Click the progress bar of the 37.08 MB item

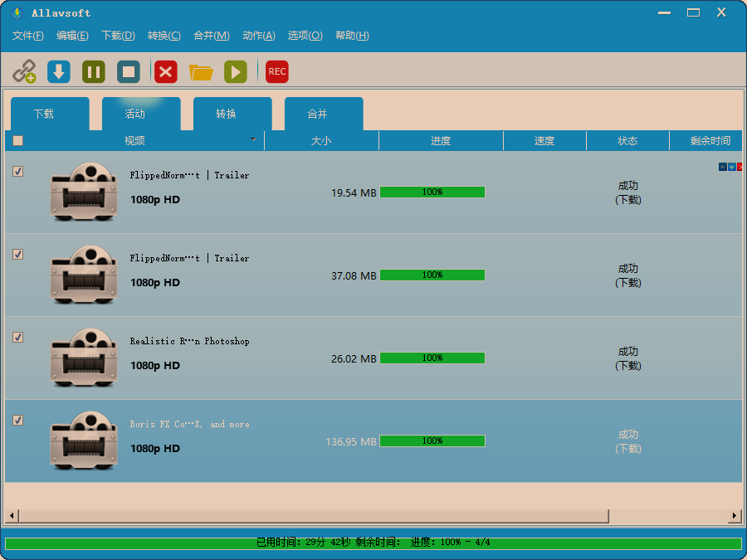432,275
